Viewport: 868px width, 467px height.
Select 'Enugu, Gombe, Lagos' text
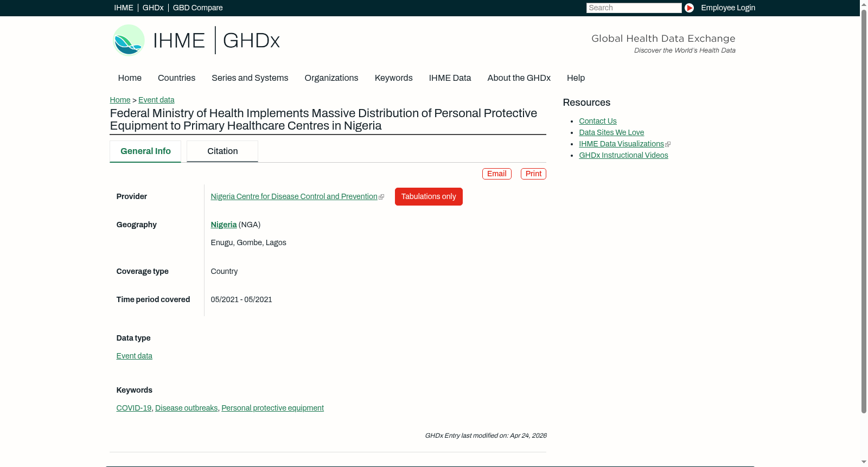248,242
